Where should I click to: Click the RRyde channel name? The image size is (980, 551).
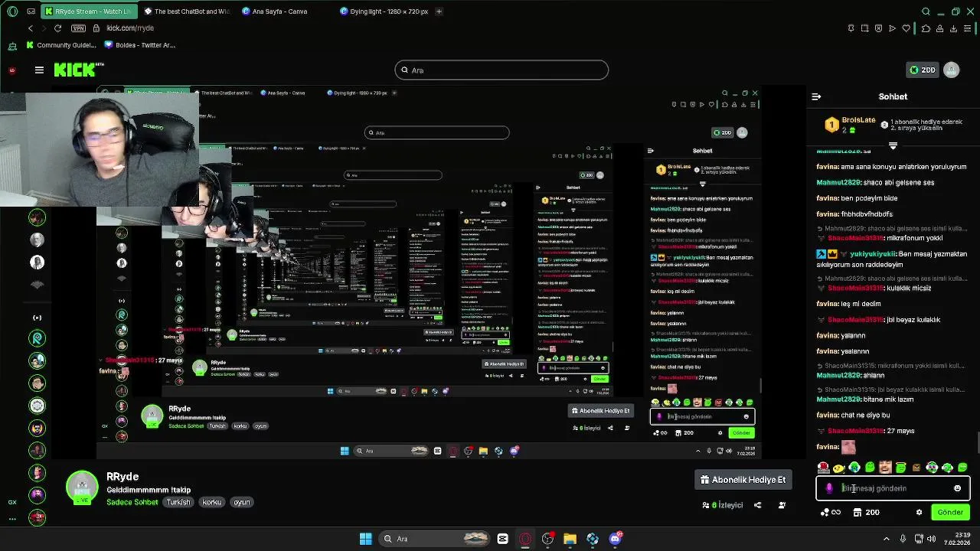click(x=122, y=477)
